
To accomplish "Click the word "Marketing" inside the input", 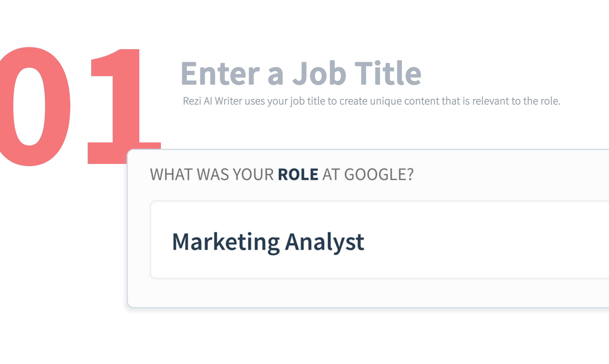I will [x=226, y=242].
